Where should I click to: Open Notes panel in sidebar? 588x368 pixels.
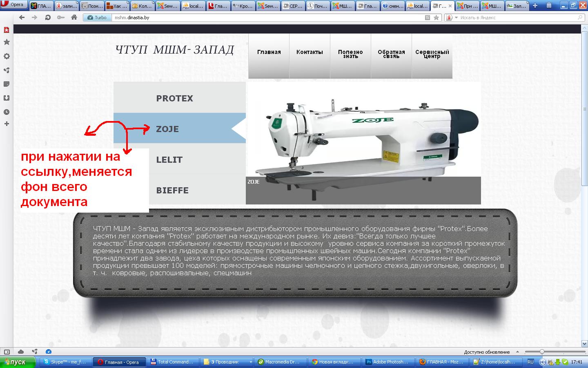[7, 84]
